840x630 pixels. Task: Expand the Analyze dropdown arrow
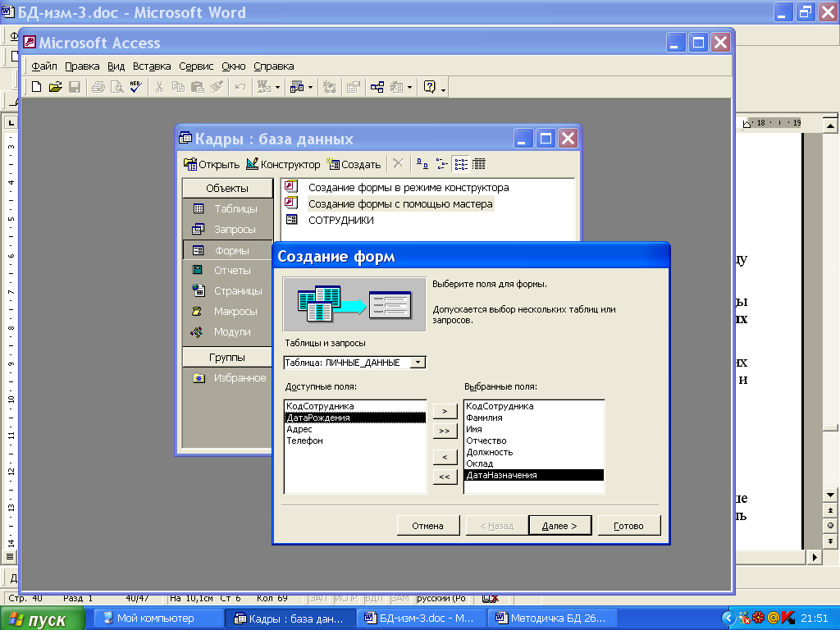(311, 87)
